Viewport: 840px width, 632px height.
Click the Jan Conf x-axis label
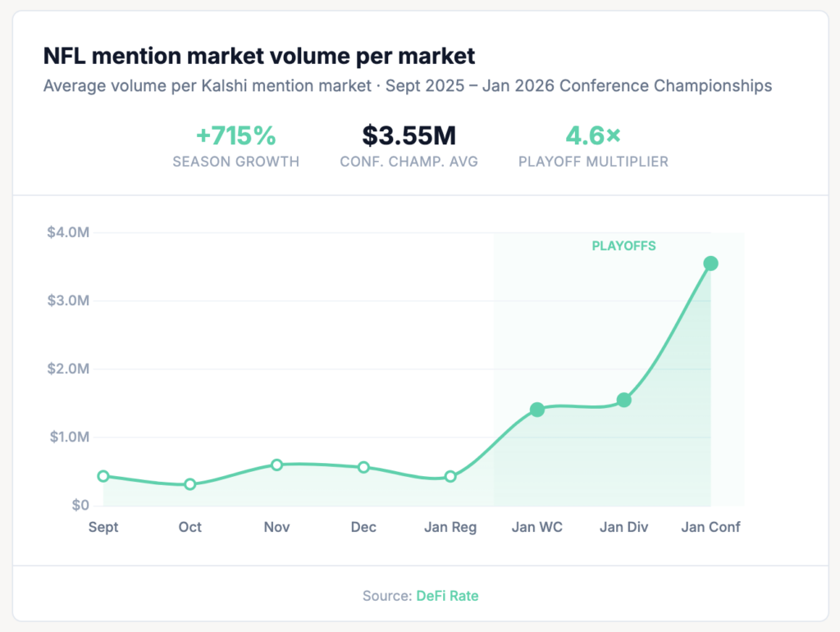click(x=710, y=527)
